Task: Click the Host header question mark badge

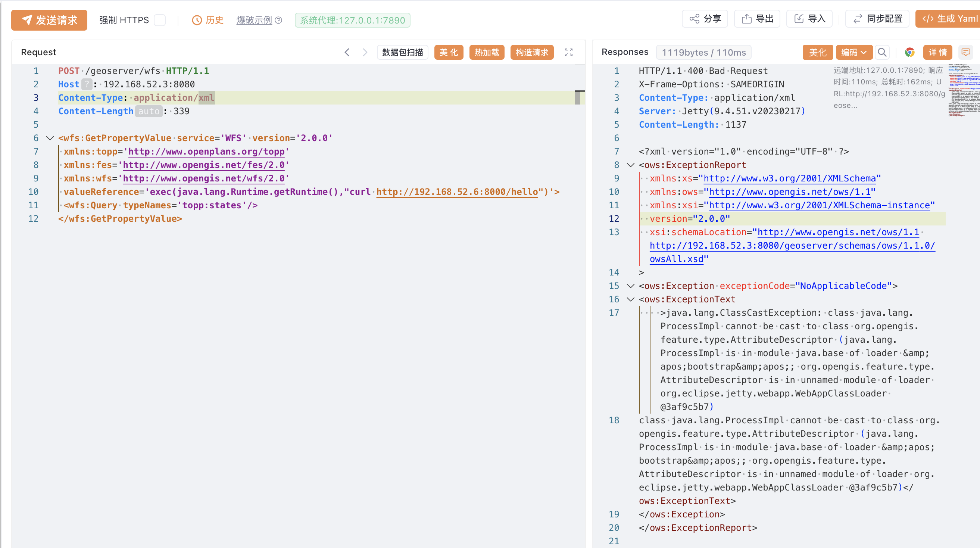Action: (x=87, y=84)
